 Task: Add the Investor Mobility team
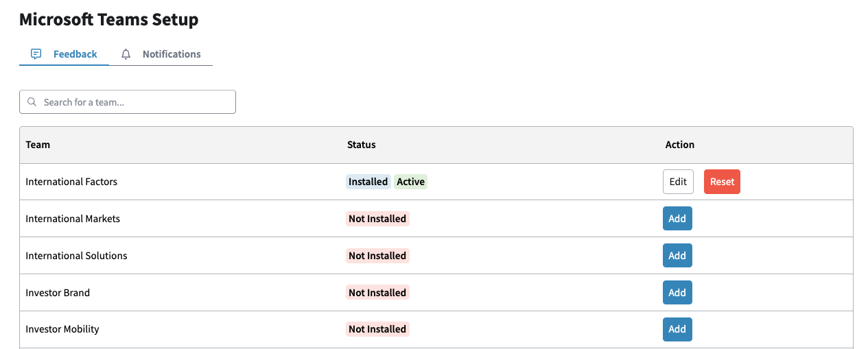point(677,329)
